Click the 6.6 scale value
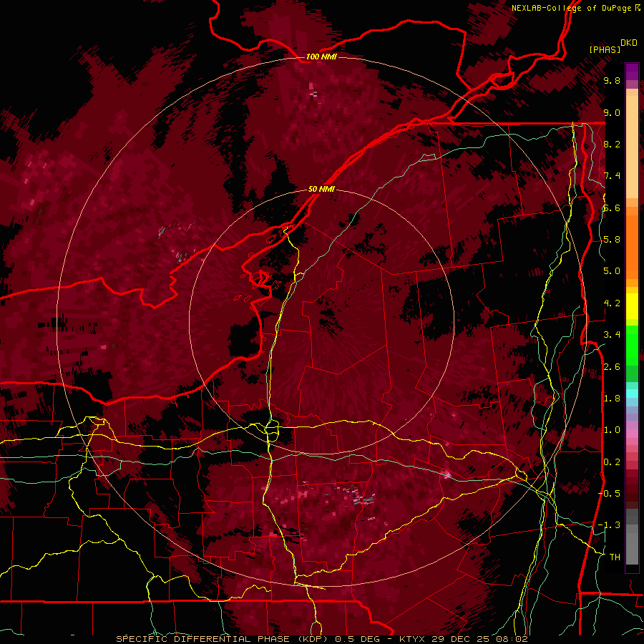The image size is (644, 644). 612,208
